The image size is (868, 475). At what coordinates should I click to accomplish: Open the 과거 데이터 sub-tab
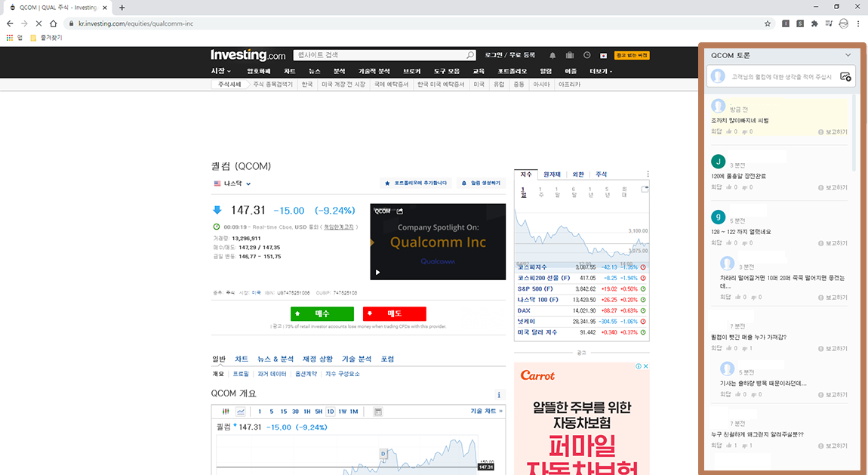pos(272,375)
